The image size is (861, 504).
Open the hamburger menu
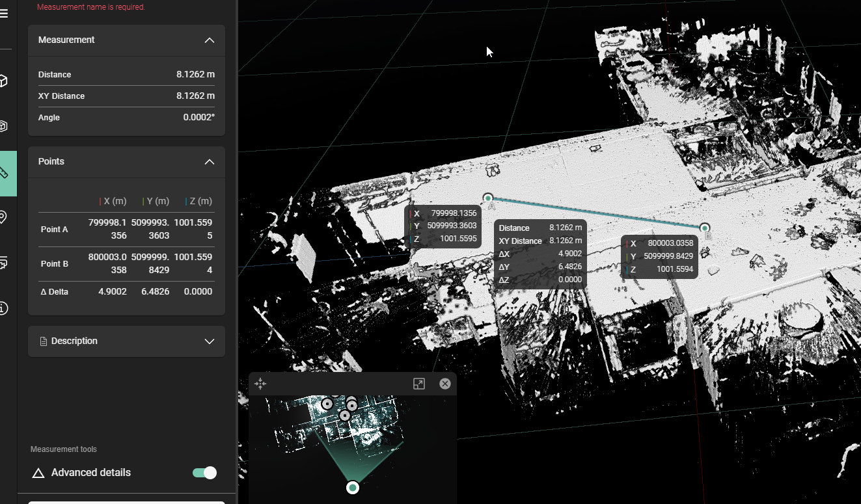pos(4,13)
